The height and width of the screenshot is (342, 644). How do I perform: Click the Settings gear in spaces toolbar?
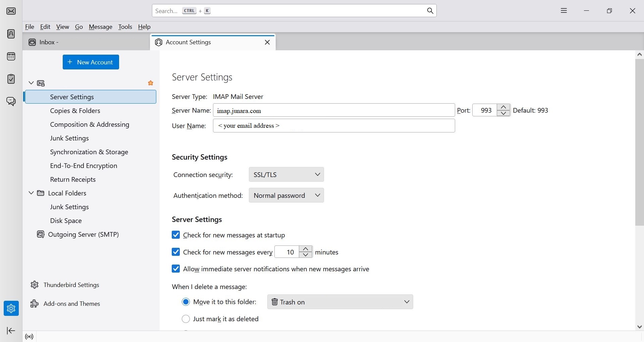tap(11, 308)
